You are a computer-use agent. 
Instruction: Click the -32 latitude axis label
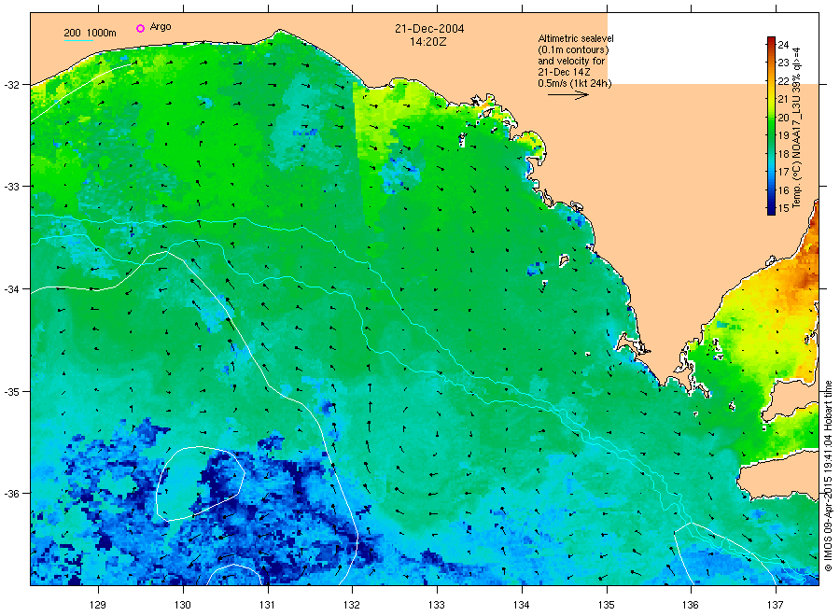[x=12, y=85]
